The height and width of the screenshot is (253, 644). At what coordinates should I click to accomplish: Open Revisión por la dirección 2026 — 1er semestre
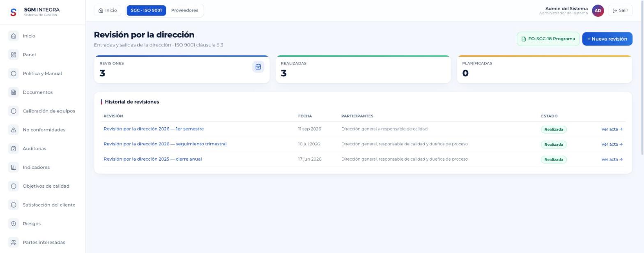click(154, 129)
